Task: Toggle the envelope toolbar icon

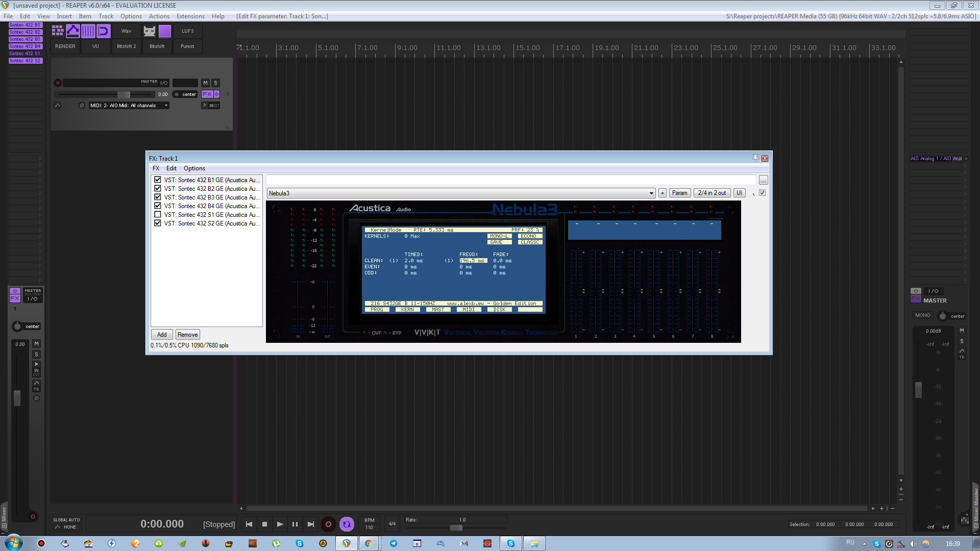Action: (x=73, y=31)
